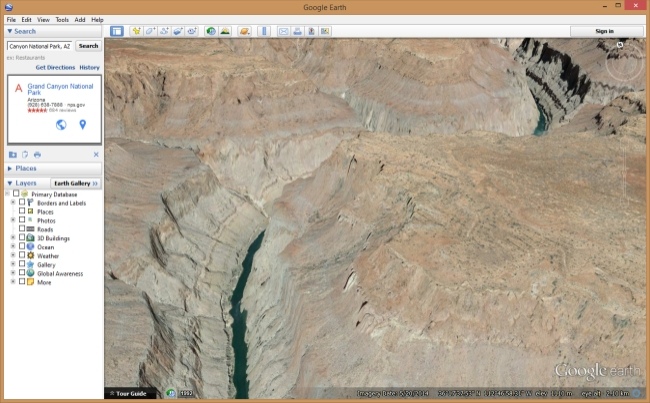650x403 pixels.
Task: Check the Primary Database checkbox
Action: (x=16, y=194)
